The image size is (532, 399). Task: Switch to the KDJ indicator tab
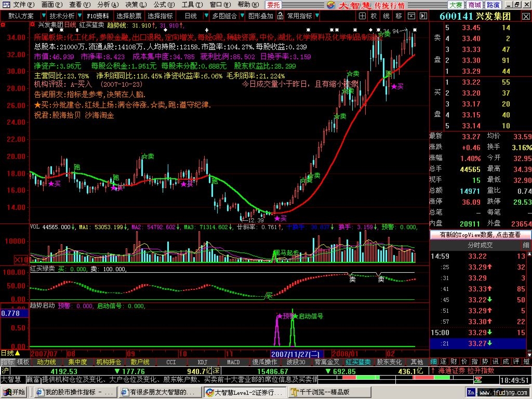[202, 362]
